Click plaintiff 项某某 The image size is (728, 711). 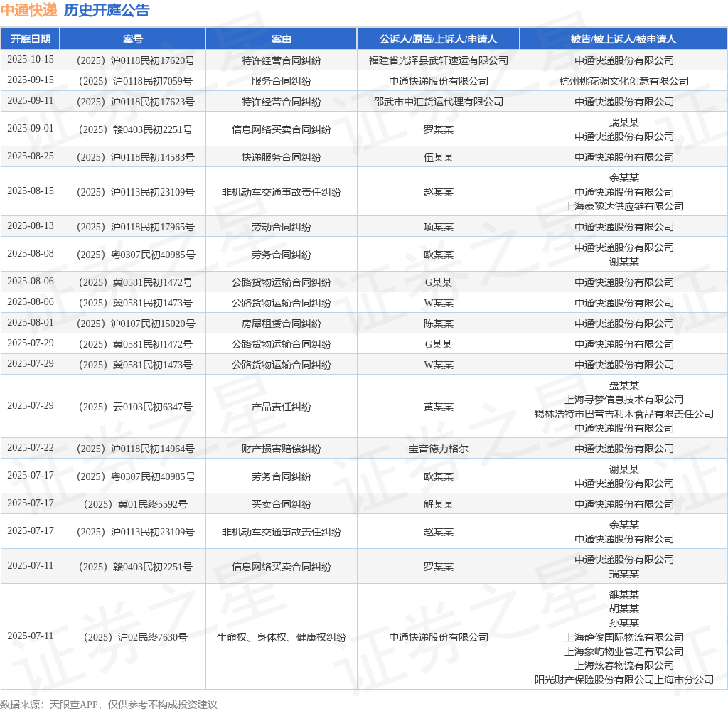438,227
